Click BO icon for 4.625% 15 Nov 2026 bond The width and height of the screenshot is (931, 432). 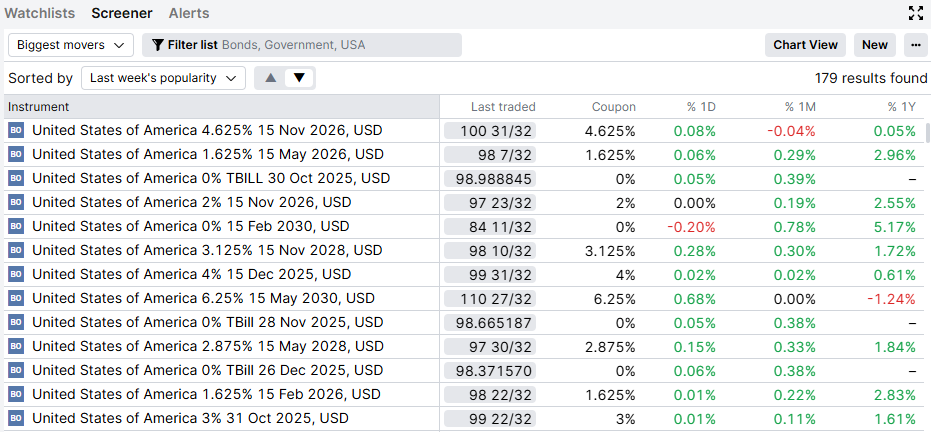pyautogui.click(x=16, y=131)
